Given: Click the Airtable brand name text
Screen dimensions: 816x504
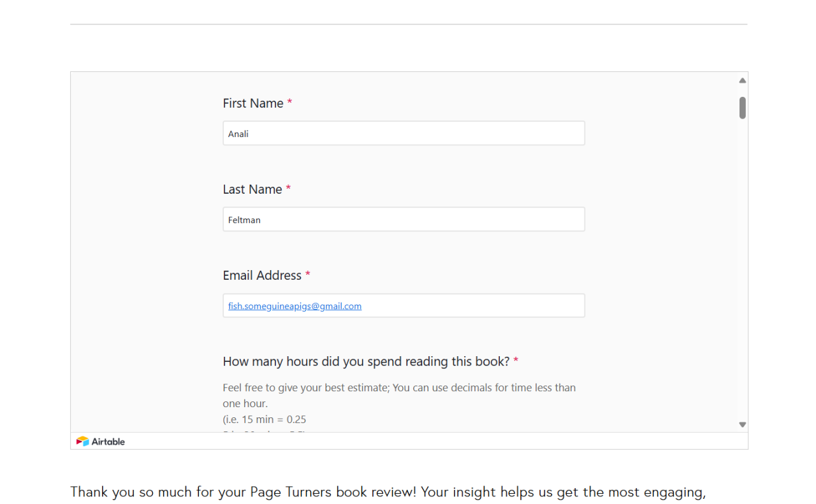Looking at the screenshot, I should tap(108, 442).
